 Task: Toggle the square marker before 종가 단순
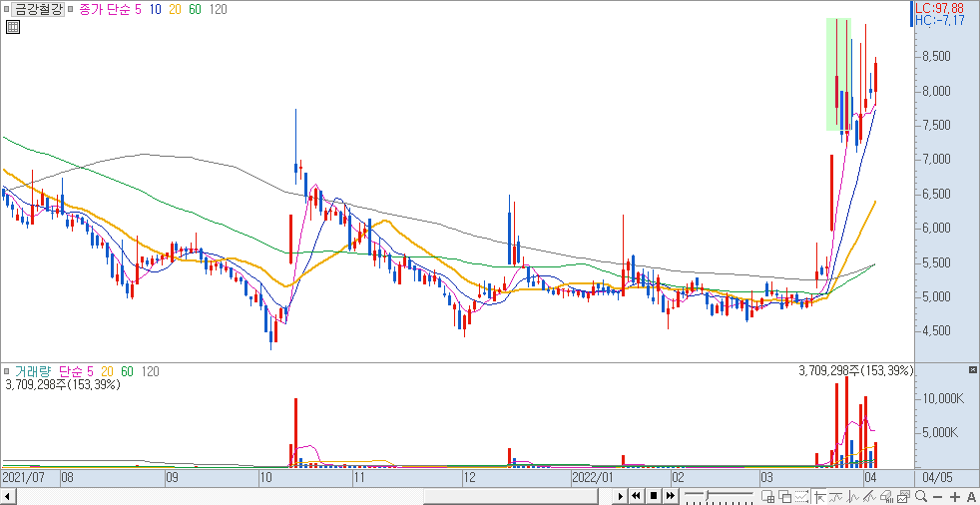(x=70, y=9)
